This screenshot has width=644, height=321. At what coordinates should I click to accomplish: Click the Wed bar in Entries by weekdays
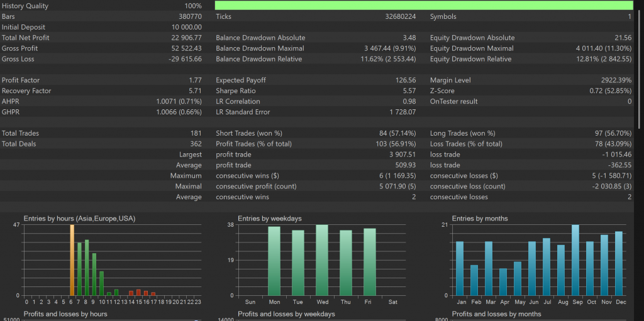pyautogui.click(x=322, y=260)
